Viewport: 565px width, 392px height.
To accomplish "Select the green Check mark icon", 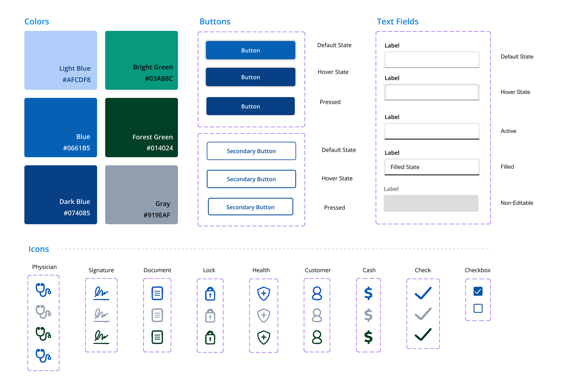I will click(x=423, y=334).
